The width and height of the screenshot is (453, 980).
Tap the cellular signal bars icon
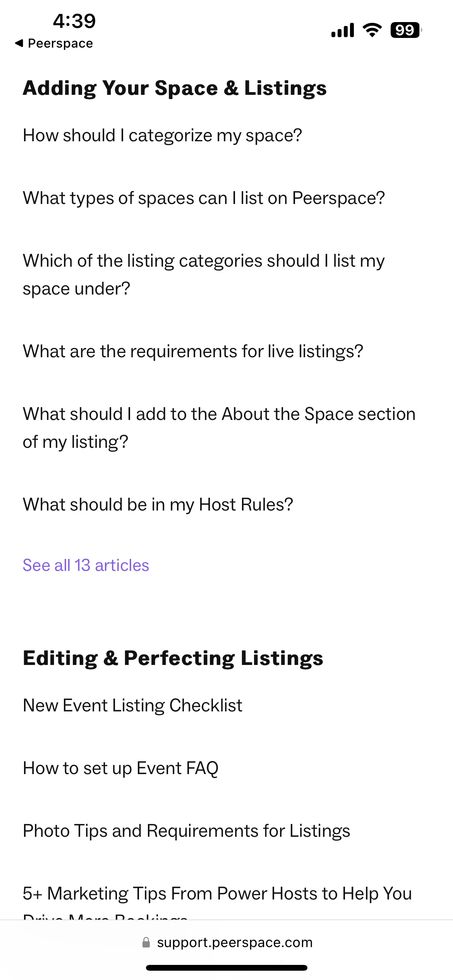coord(343,30)
